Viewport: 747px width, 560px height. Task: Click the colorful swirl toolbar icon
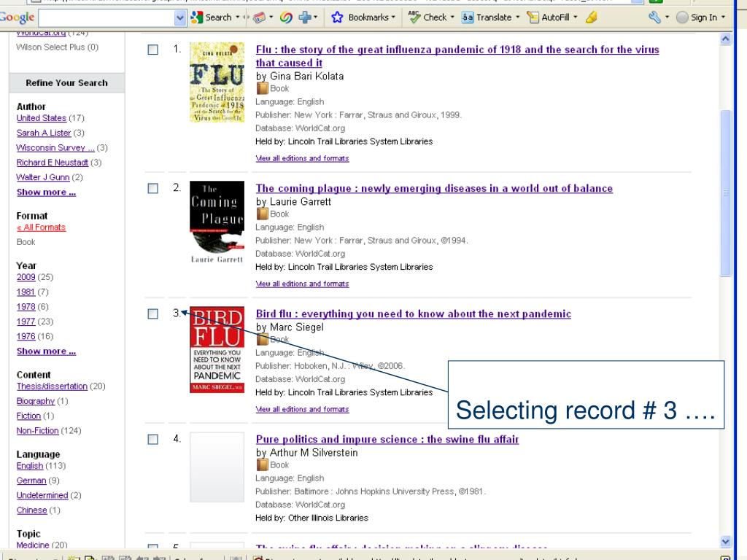coord(286,17)
